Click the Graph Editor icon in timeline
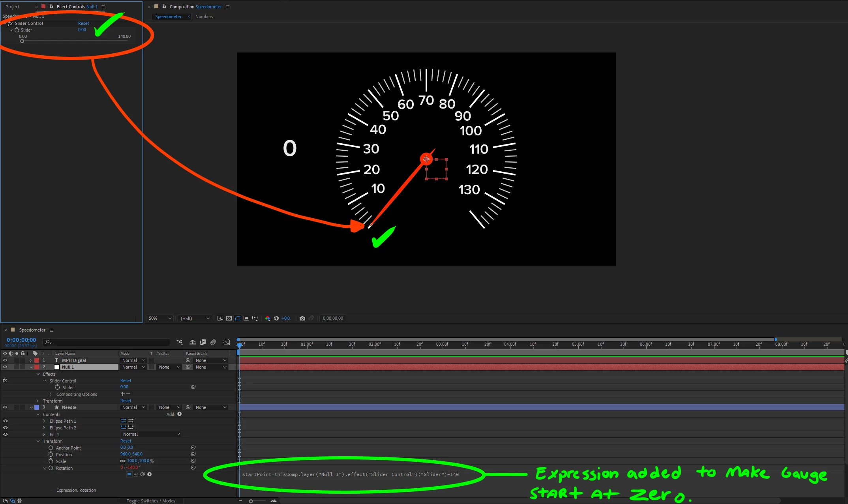 [x=227, y=342]
